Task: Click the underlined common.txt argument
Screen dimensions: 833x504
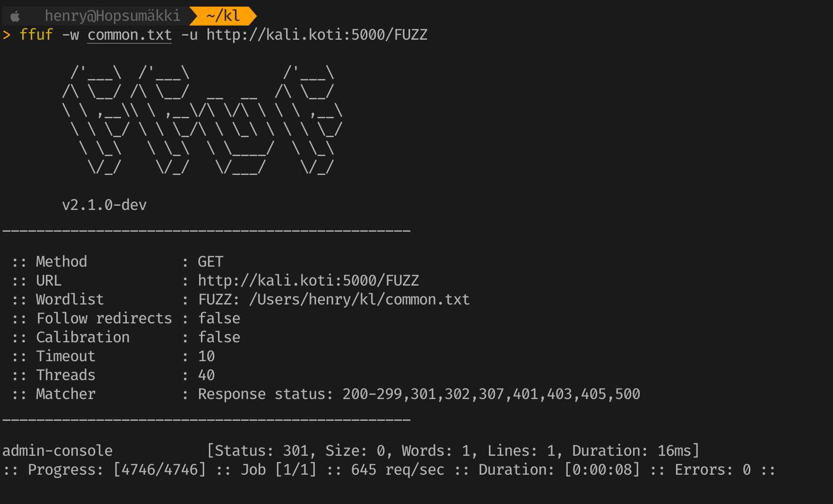Action: [x=130, y=35]
